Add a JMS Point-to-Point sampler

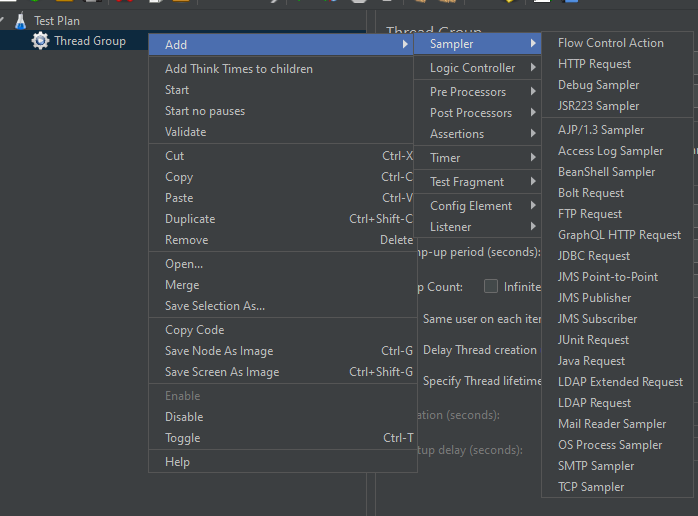pos(617,276)
